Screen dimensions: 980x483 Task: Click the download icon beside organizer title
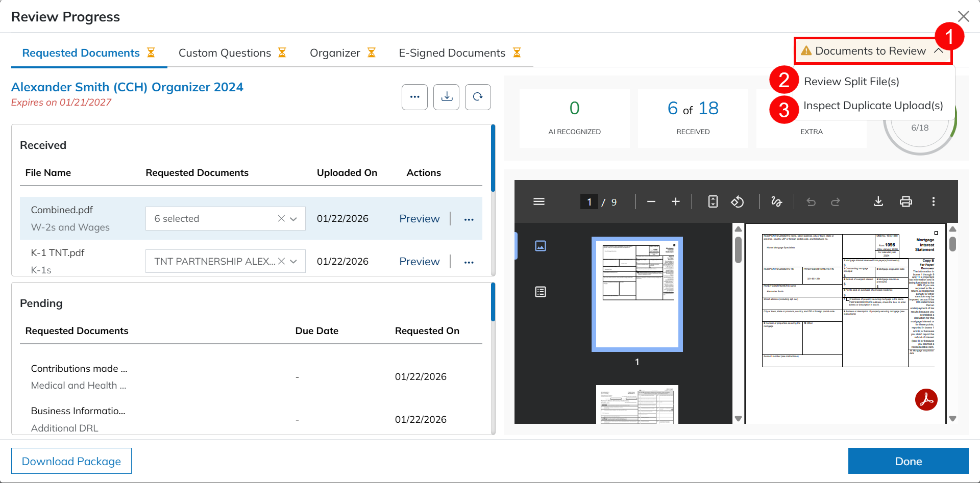click(447, 97)
